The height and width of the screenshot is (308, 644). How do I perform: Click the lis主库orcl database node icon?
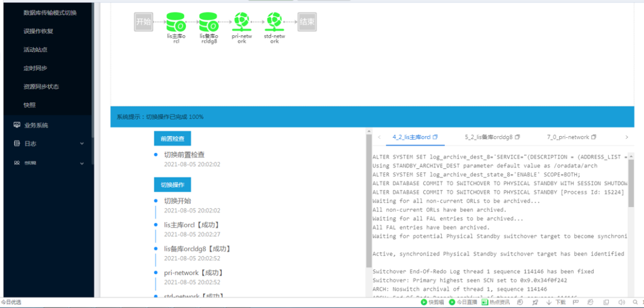point(176,22)
